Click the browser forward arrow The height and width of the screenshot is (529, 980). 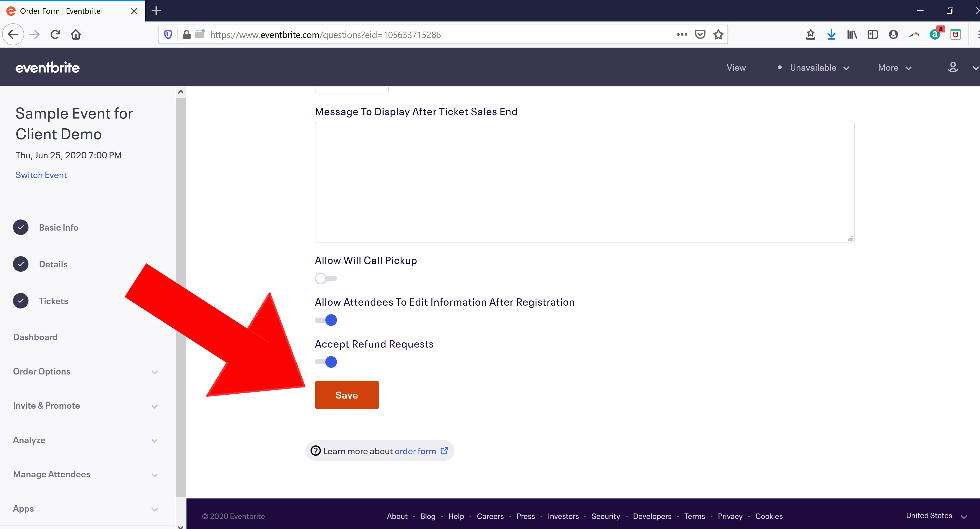pyautogui.click(x=35, y=35)
